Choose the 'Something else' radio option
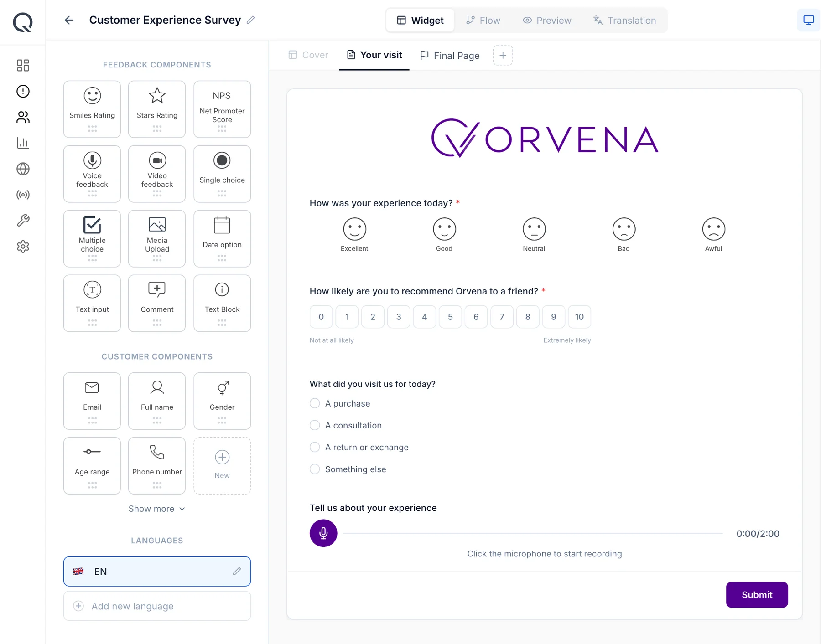The width and height of the screenshot is (821, 644). (x=315, y=469)
